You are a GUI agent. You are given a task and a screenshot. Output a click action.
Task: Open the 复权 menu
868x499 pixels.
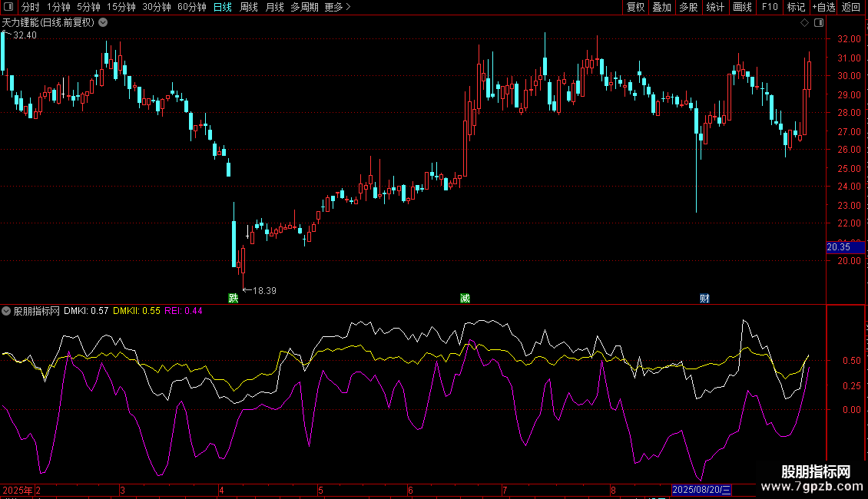click(x=635, y=7)
